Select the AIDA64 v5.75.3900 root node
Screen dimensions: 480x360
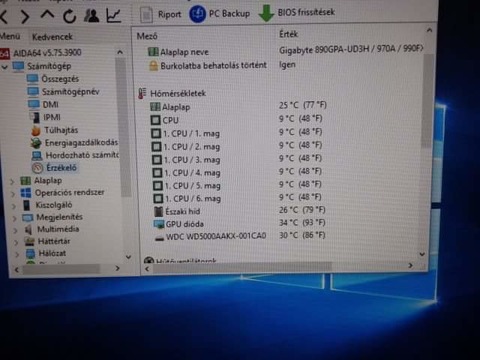point(47,53)
